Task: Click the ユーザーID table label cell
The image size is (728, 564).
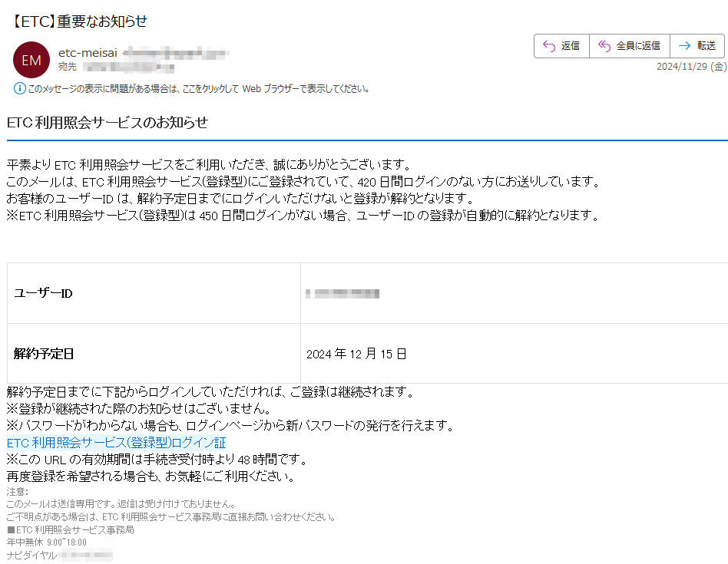Action: point(154,293)
